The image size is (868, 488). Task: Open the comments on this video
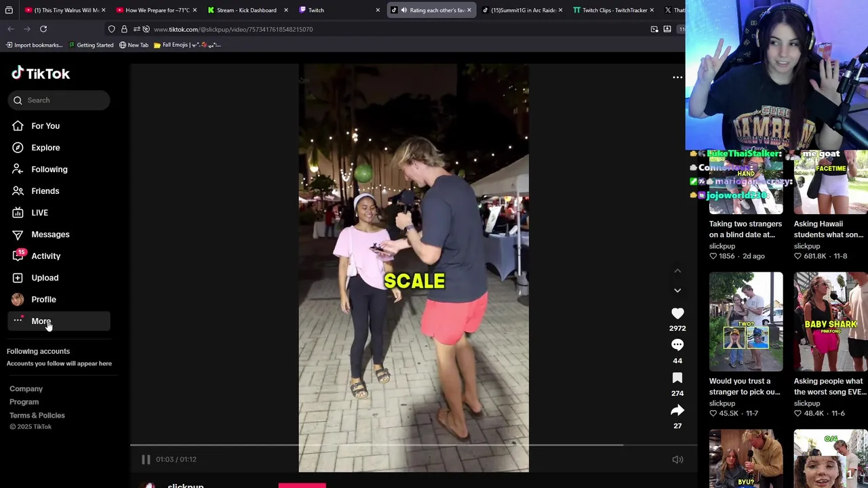(x=677, y=345)
